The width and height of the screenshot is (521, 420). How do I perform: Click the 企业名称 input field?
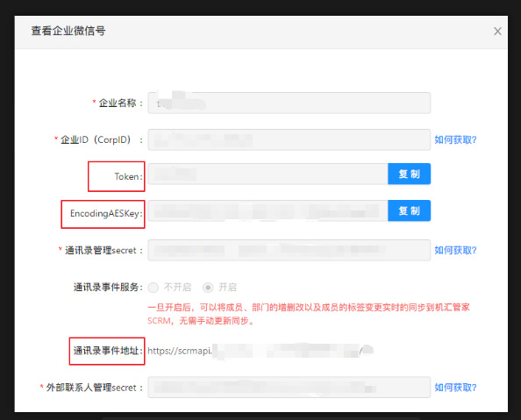click(289, 103)
